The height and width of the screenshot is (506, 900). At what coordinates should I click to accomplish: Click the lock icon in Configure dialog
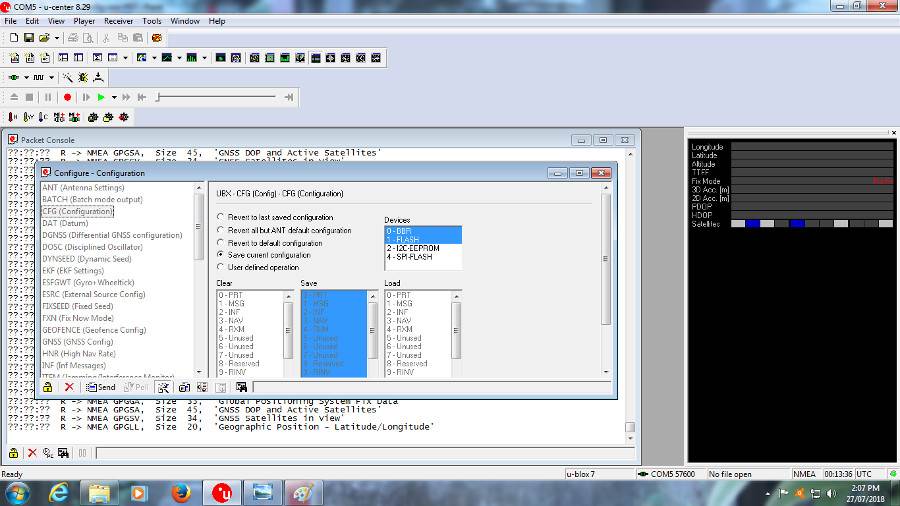(48, 387)
